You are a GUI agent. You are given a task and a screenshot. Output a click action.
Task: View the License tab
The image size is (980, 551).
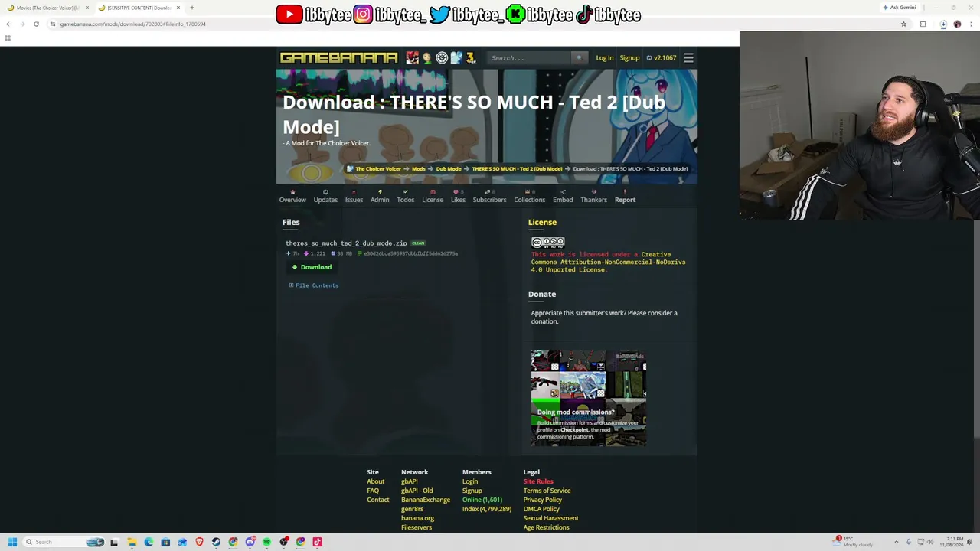click(x=433, y=197)
